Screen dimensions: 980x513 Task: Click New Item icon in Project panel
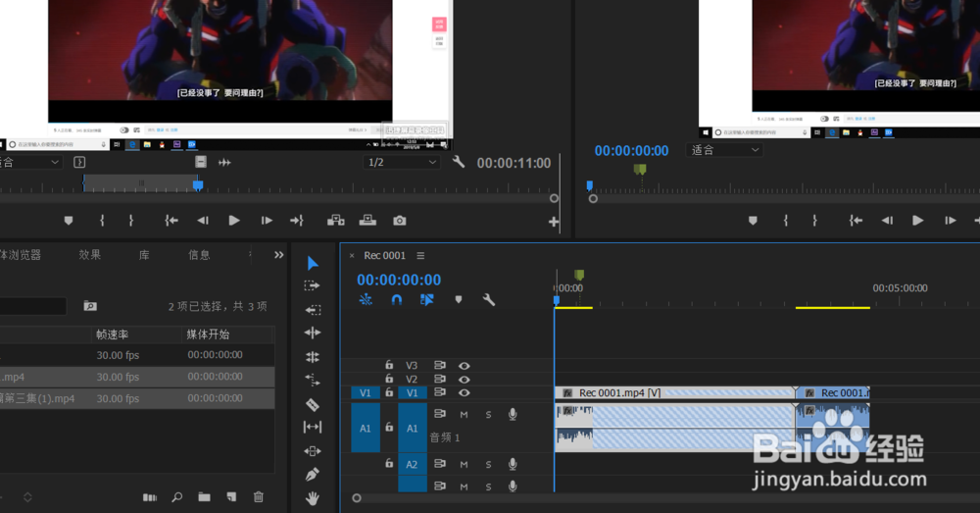pyautogui.click(x=231, y=496)
